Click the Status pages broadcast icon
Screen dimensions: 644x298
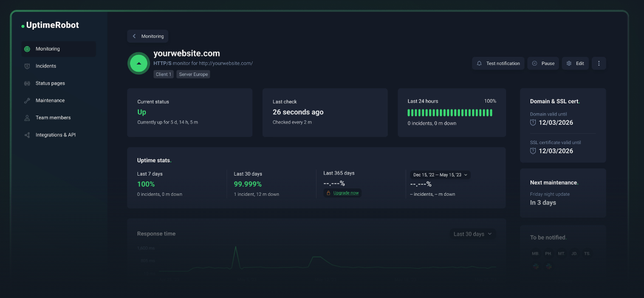tap(27, 83)
